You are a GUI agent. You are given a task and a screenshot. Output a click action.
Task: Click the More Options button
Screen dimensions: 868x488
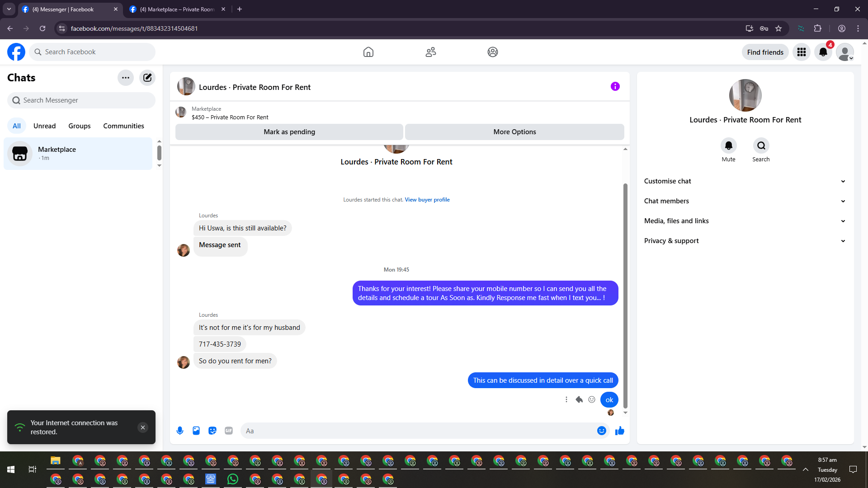pos(515,132)
